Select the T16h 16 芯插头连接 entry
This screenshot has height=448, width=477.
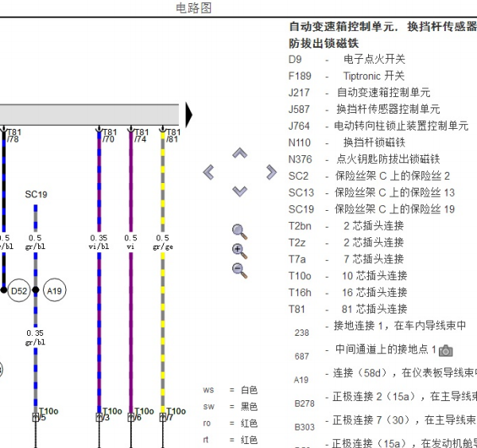click(347, 293)
